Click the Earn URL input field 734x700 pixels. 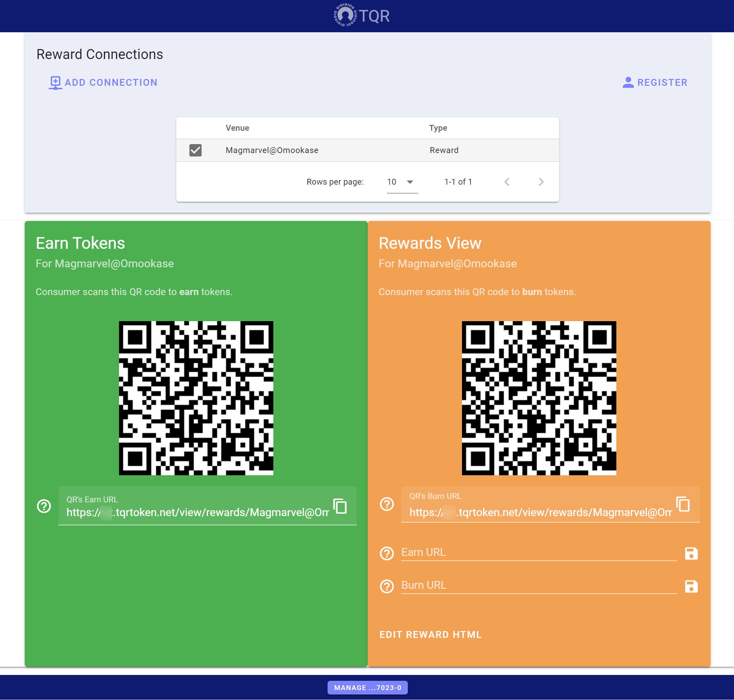click(x=538, y=552)
